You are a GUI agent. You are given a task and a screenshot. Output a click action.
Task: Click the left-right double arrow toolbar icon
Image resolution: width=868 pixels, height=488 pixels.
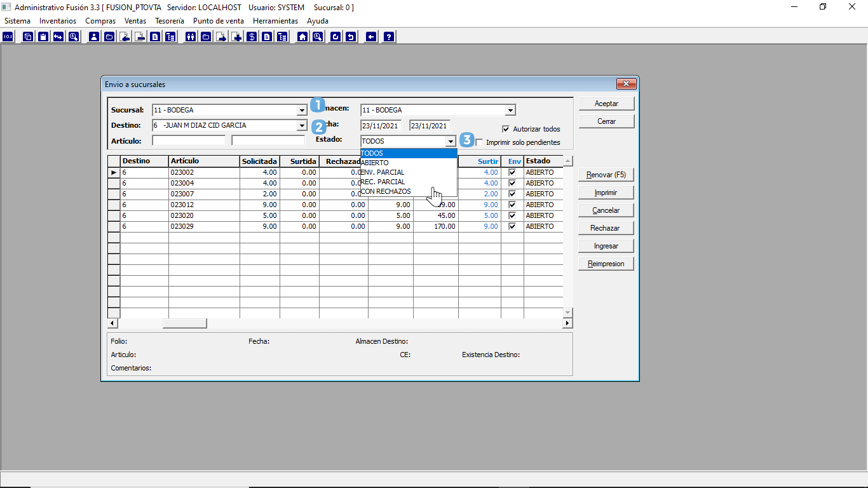point(58,37)
